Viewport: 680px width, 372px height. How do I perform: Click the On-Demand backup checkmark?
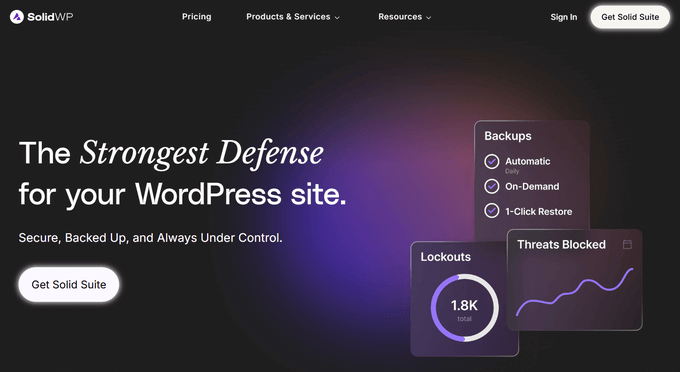click(x=491, y=186)
